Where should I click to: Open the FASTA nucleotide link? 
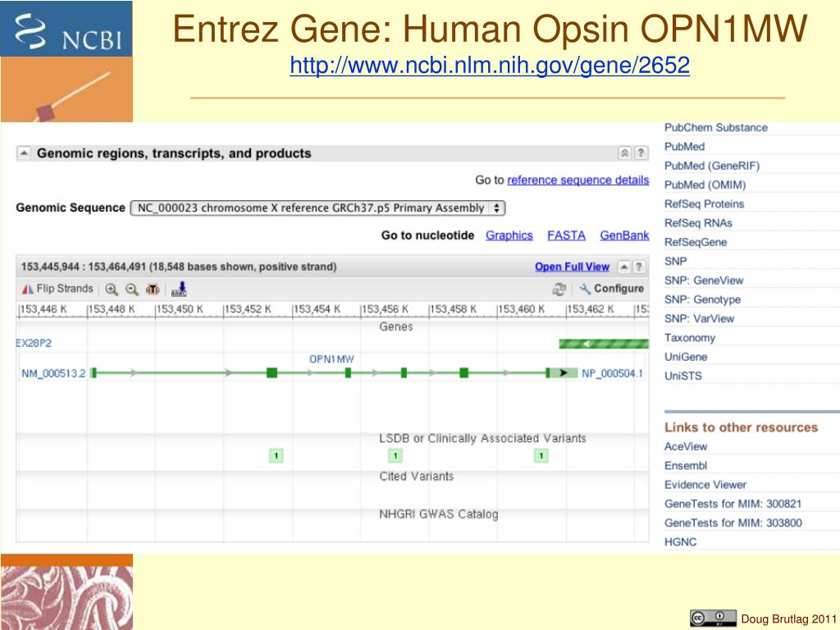coord(566,235)
